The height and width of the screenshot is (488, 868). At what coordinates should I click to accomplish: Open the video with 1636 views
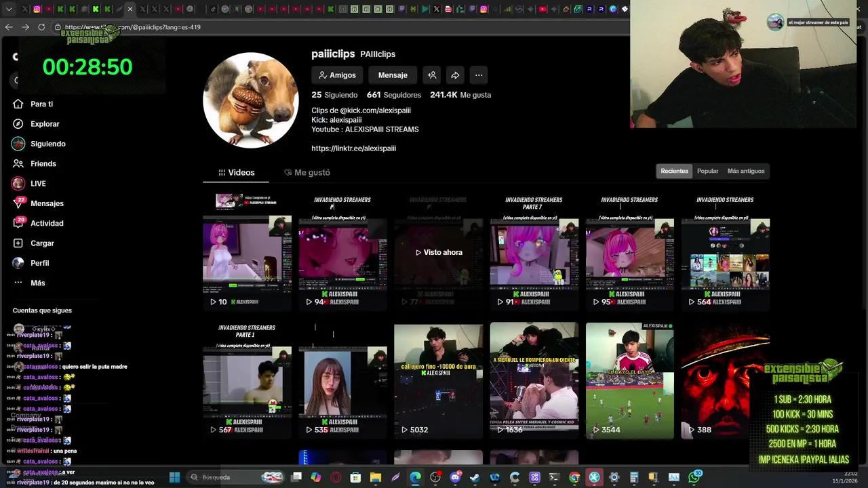click(534, 380)
